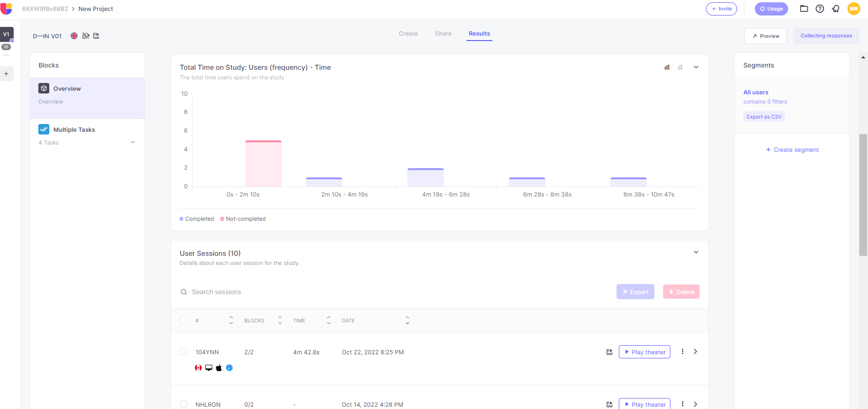The image size is (868, 409).
Task: Switch to the stacked chart view icon
Action: point(680,67)
